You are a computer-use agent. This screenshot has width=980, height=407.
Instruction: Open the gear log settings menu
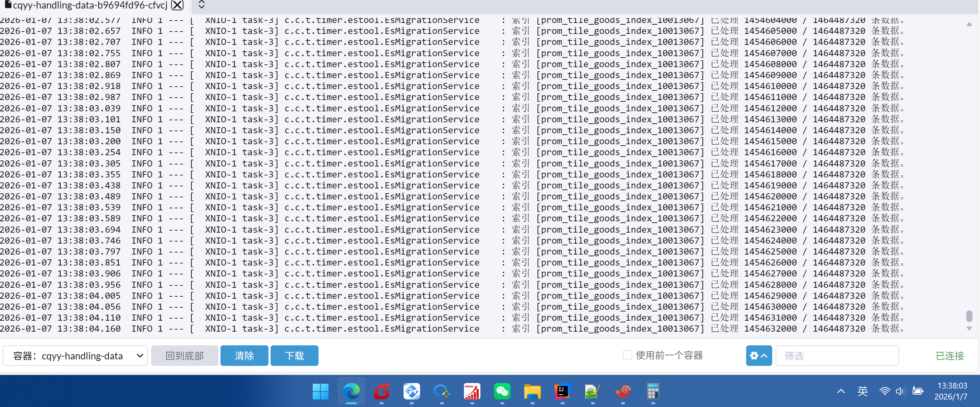click(x=758, y=356)
